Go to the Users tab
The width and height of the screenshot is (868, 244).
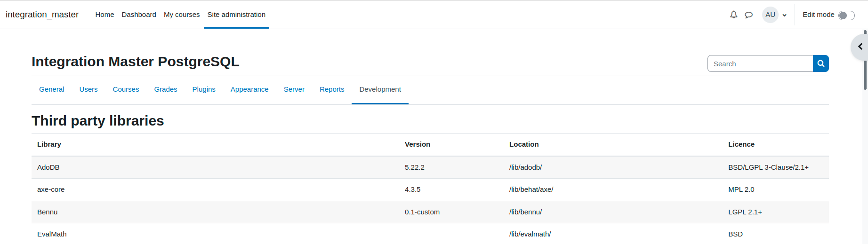(88, 89)
